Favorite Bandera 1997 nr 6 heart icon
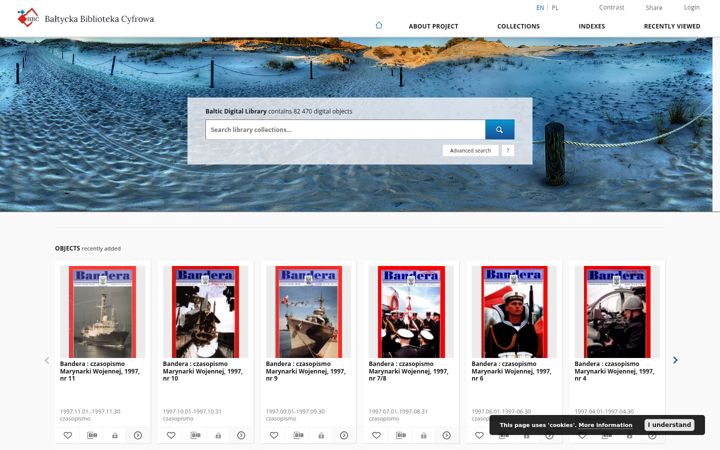The width and height of the screenshot is (720, 450). tap(479, 435)
